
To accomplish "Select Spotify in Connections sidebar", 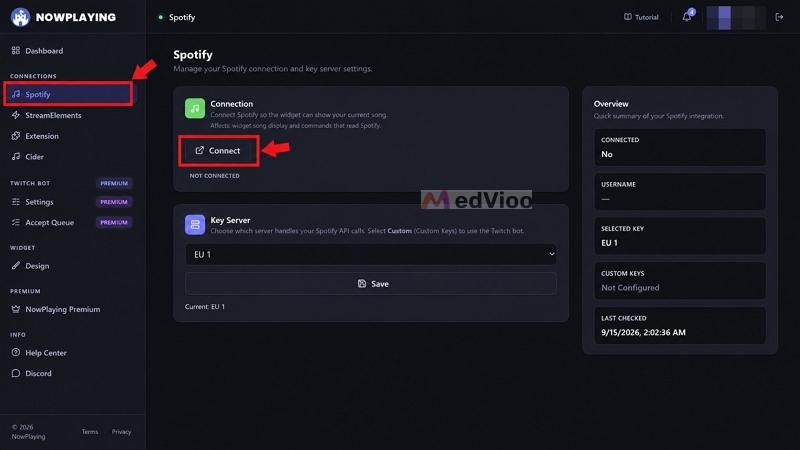I will pos(68,94).
